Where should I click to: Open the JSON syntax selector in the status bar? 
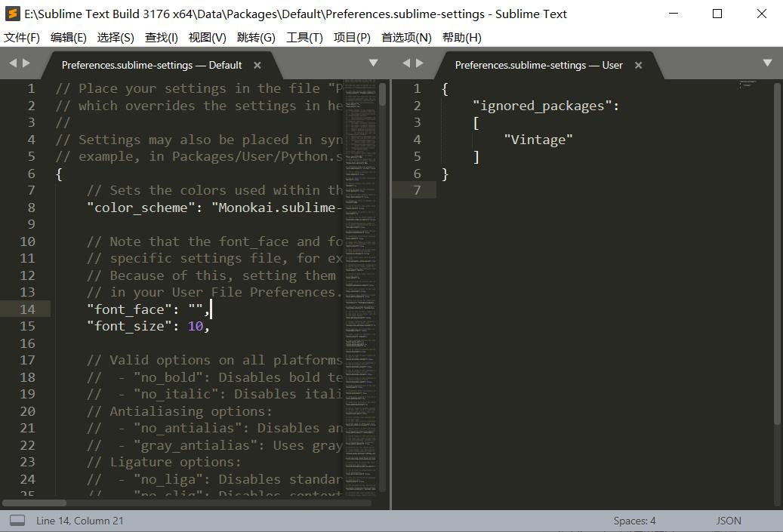pos(727,520)
